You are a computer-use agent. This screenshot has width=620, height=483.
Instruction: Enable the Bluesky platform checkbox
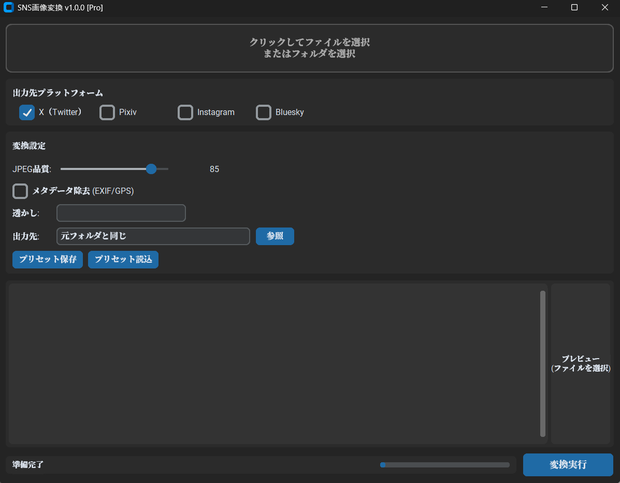point(263,113)
